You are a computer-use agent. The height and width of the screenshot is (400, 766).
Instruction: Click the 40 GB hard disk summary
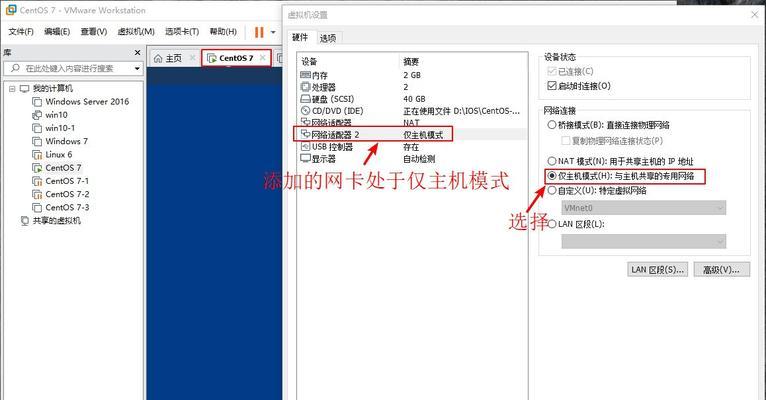click(x=414, y=99)
